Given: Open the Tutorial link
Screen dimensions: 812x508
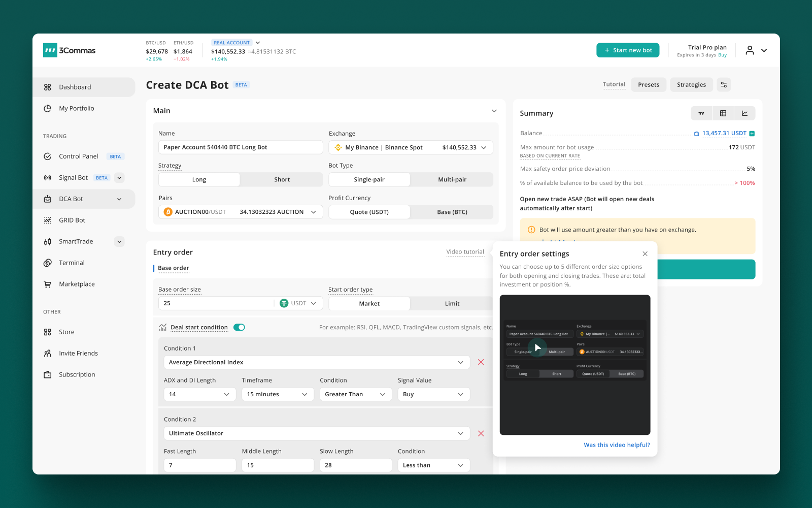Looking at the screenshot, I should tap(614, 85).
